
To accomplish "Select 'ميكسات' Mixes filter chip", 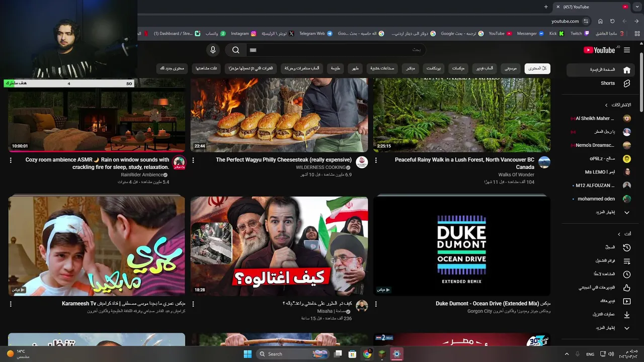I will tap(458, 68).
